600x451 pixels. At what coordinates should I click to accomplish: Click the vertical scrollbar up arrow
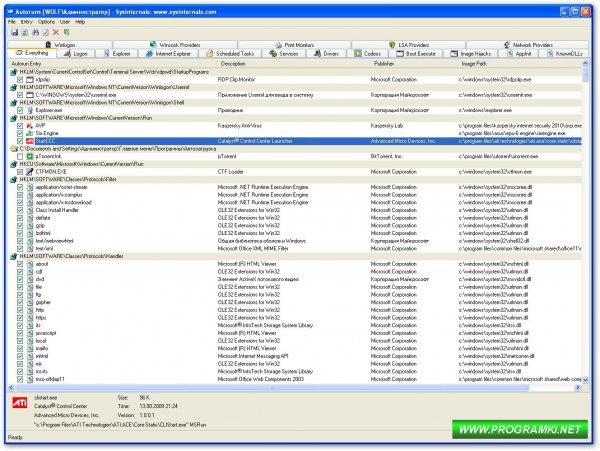click(x=585, y=63)
